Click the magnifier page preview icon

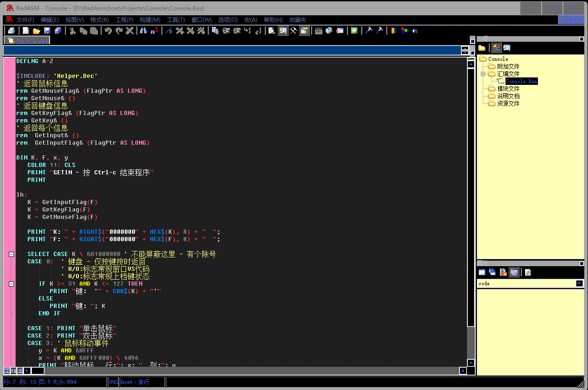[x=272, y=31]
